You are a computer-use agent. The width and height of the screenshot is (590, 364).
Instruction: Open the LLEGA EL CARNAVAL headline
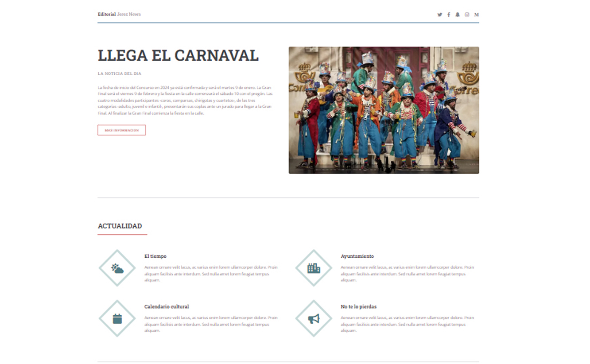tap(178, 56)
